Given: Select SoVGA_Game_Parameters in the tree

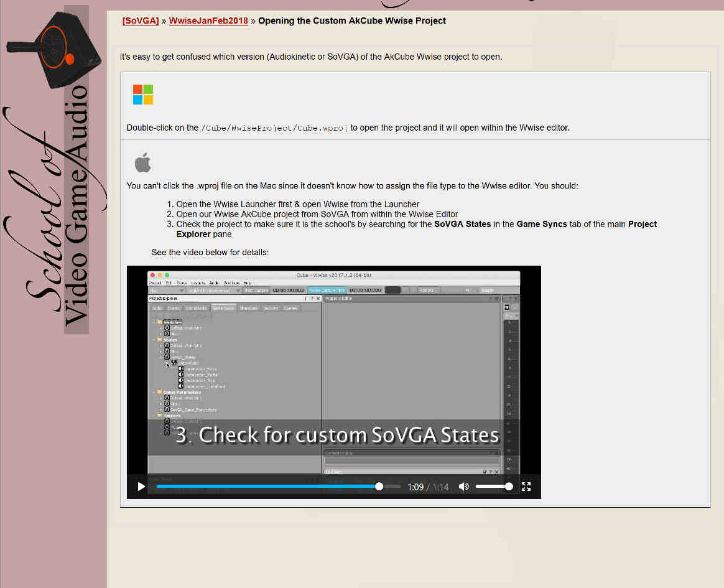Looking at the screenshot, I should coord(193,409).
